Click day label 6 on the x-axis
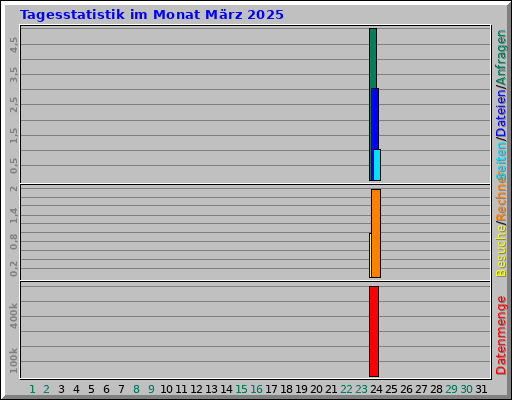 [106, 389]
